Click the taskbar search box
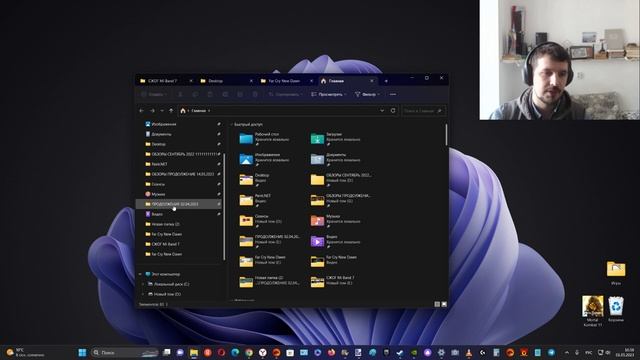This screenshot has height=360, width=640. [124, 352]
